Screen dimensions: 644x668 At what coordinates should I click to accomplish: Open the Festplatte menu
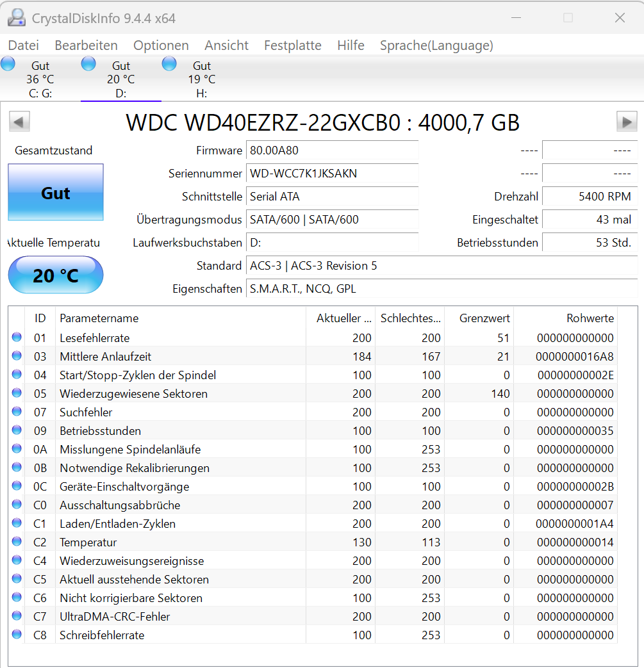coord(292,45)
